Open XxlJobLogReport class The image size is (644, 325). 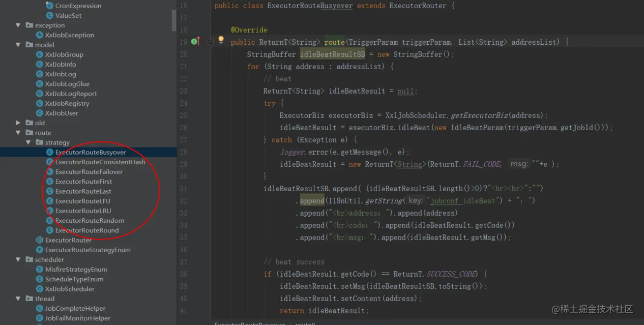pos(71,94)
